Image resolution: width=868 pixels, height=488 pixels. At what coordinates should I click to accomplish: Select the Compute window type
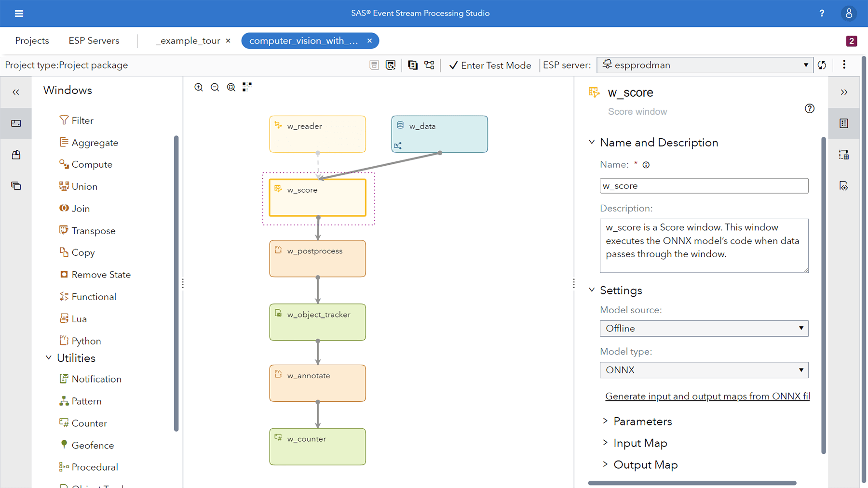coord(86,164)
